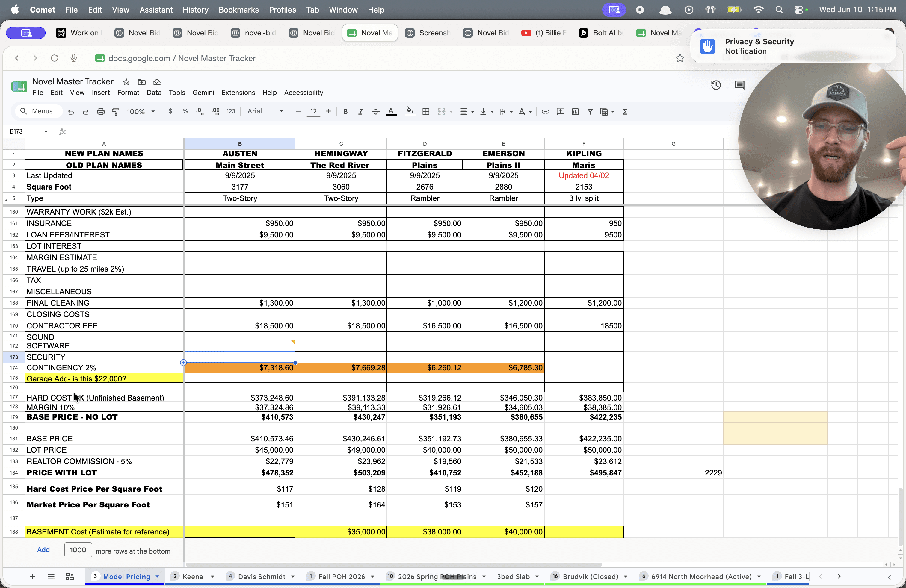Toggle strikethrough formatting
Screen dimensions: 906x588
click(x=375, y=111)
